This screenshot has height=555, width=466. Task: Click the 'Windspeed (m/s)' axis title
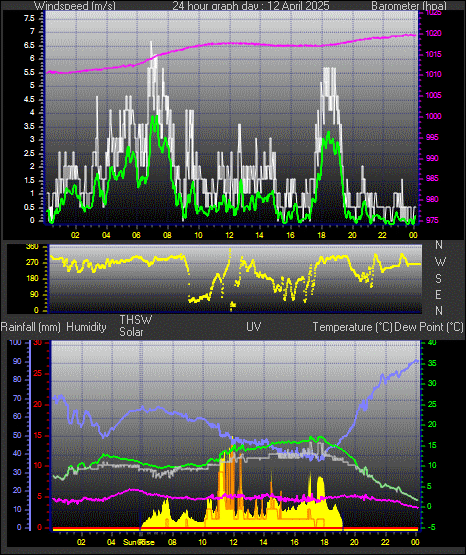tap(75, 6)
